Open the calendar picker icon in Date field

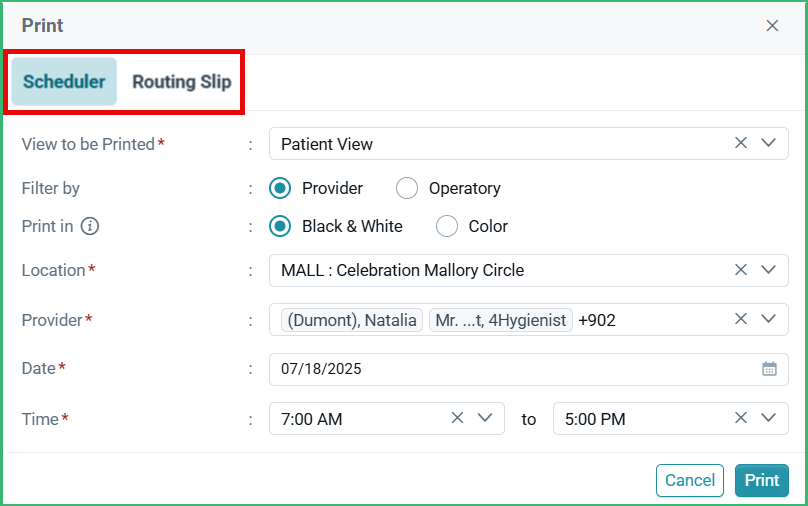pyautogui.click(x=769, y=369)
